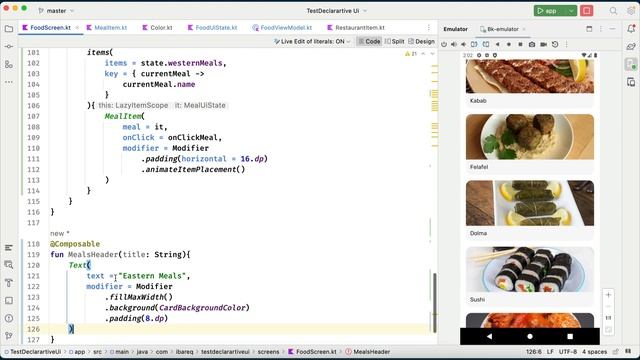Take an emulator screenshot with camera icon
640x360 pixels.
(532, 44)
